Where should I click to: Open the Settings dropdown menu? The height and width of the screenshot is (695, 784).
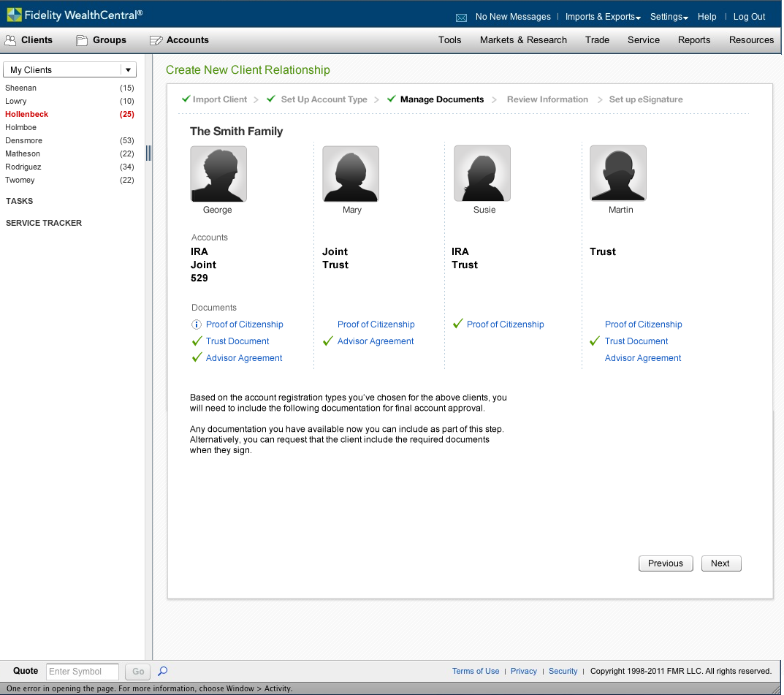tap(669, 17)
